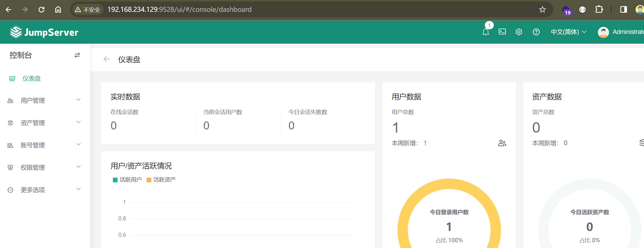
Task: Click the 权限管理 shield icon
Action: point(10,168)
